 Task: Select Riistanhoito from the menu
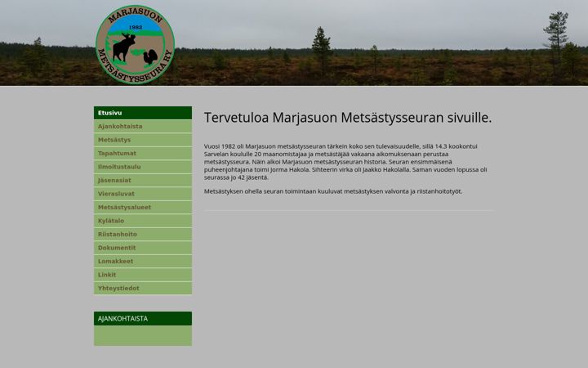[x=143, y=235]
